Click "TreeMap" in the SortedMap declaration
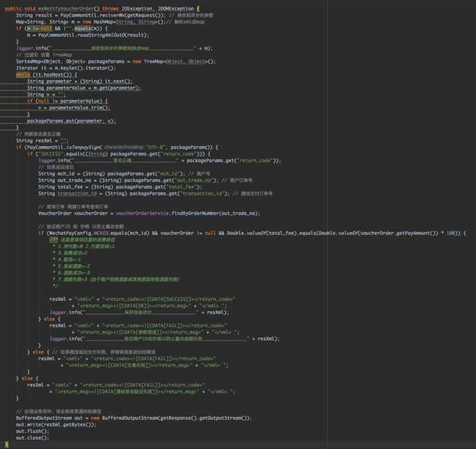The image size is (476, 449). pos(154,61)
